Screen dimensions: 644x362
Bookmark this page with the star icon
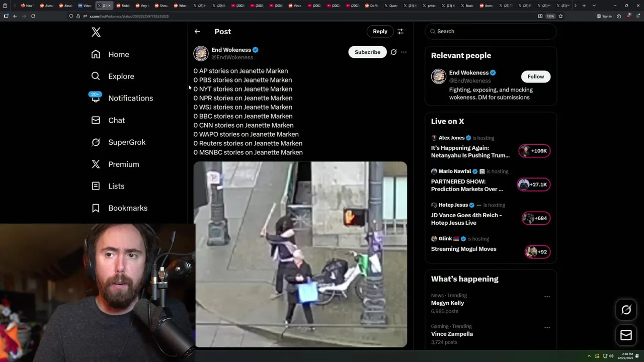[560, 16]
